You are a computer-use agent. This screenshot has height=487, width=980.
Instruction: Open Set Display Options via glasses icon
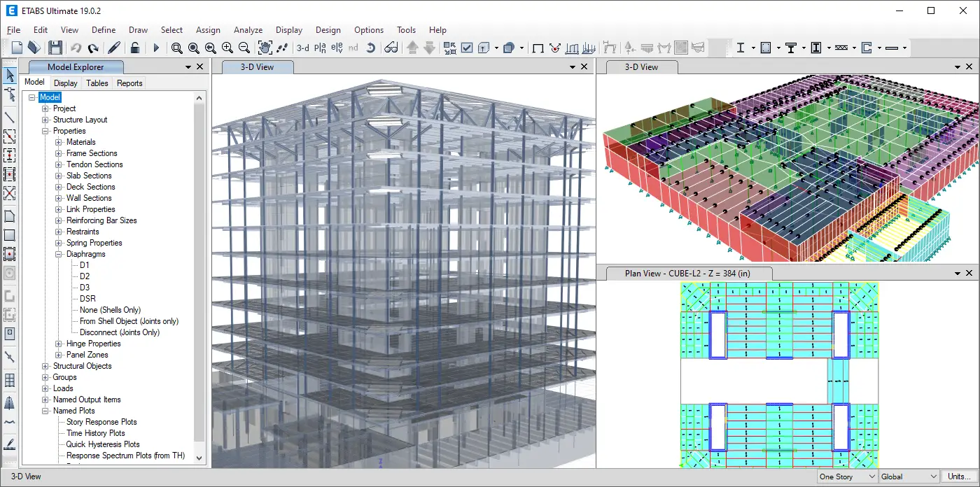(391, 48)
